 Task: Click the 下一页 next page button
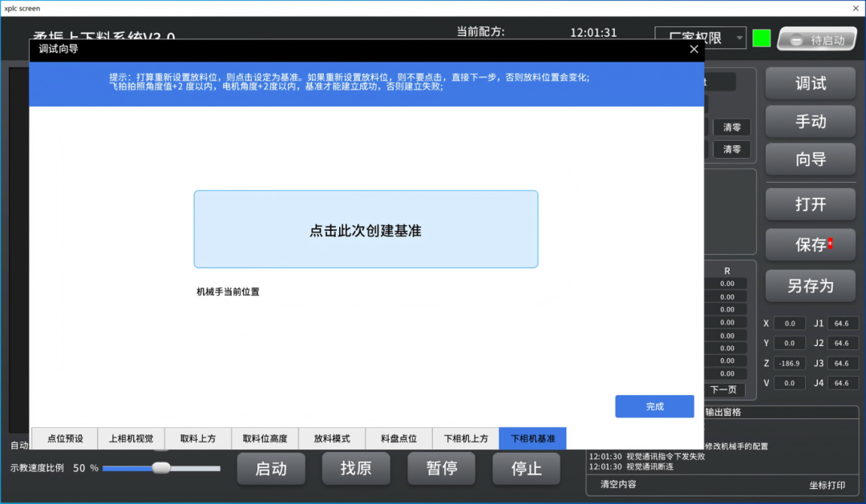(723, 389)
